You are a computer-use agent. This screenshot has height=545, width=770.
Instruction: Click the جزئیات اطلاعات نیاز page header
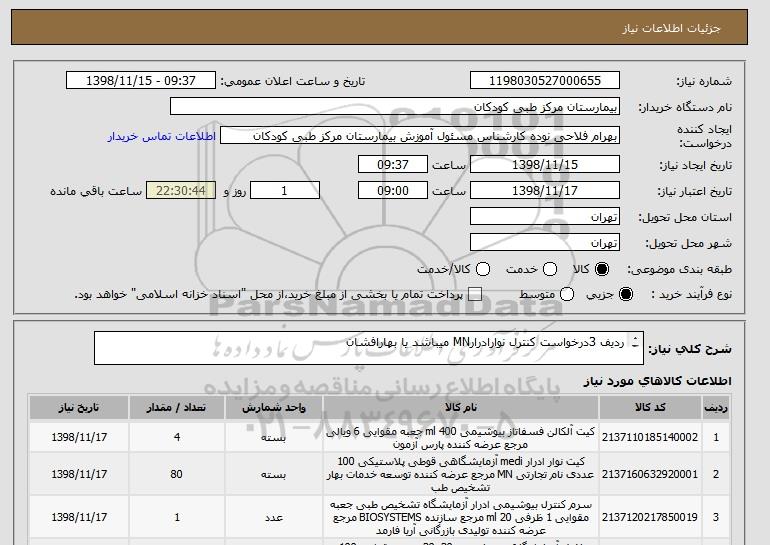(671, 28)
